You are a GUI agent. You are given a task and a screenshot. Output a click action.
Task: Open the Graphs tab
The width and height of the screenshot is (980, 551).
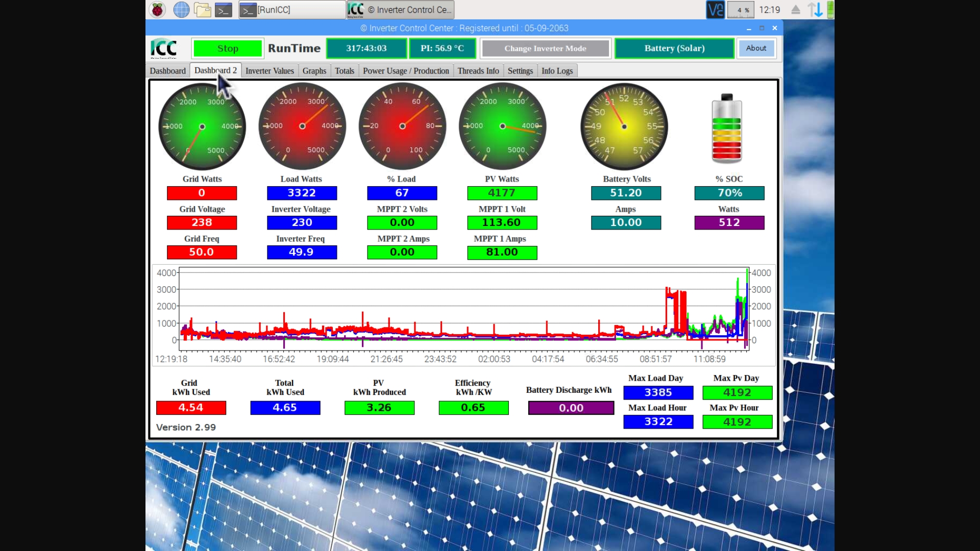pos(314,71)
